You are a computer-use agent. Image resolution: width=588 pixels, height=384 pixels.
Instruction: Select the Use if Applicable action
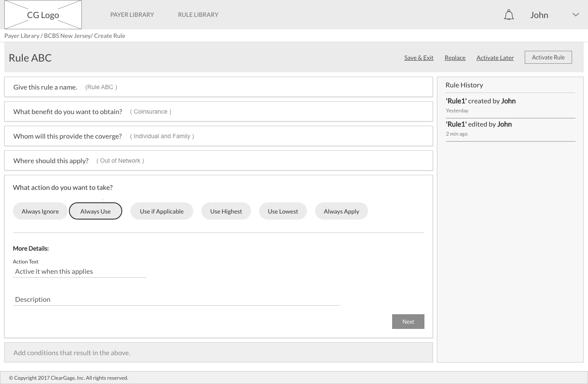162,211
